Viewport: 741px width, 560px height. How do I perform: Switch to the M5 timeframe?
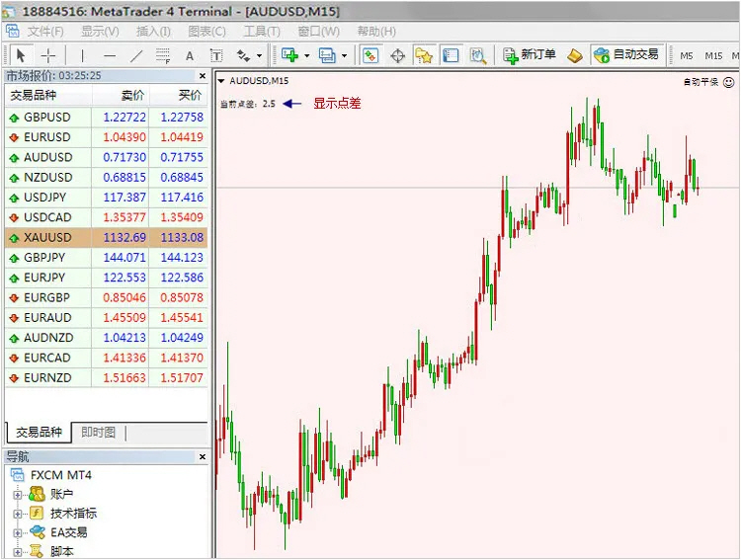[686, 55]
